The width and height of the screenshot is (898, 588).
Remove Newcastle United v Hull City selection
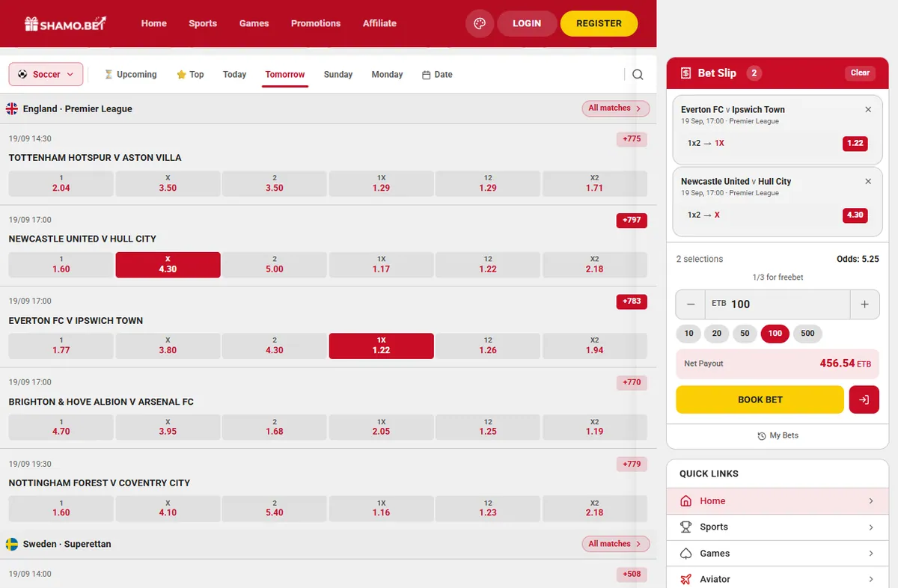click(x=868, y=181)
